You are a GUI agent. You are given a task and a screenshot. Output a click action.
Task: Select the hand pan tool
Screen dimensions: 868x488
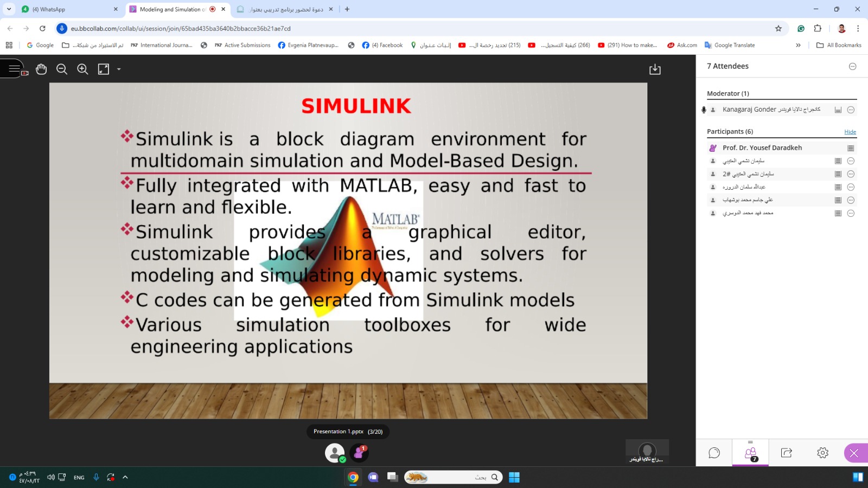point(41,69)
